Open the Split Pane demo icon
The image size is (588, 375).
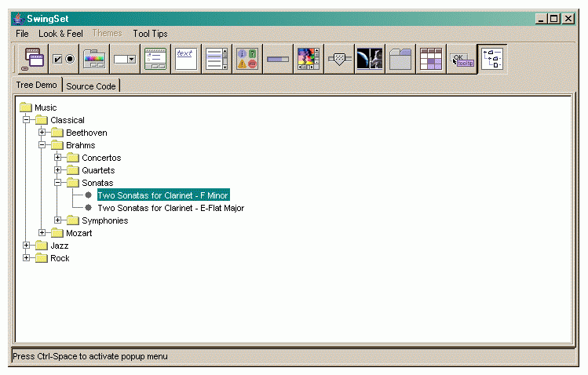[x=370, y=59]
